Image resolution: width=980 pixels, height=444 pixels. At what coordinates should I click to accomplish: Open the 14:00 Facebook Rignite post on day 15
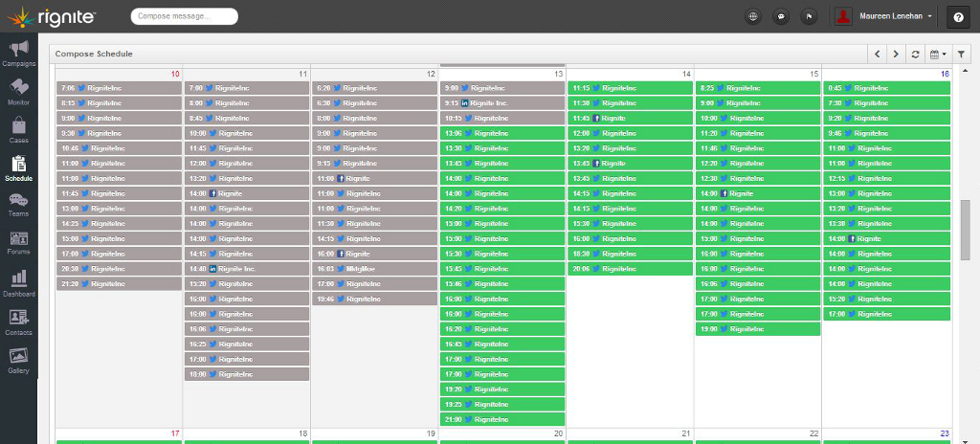[758, 194]
